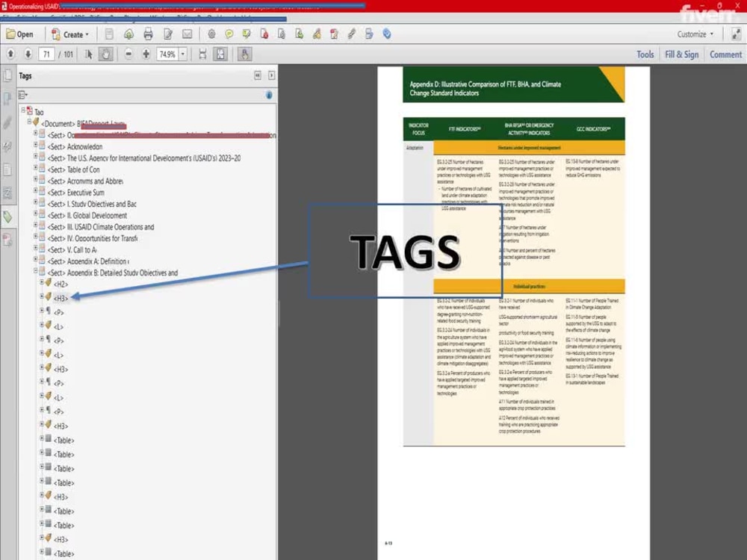Collapse the <Sect> Appendix B node

(x=35, y=270)
